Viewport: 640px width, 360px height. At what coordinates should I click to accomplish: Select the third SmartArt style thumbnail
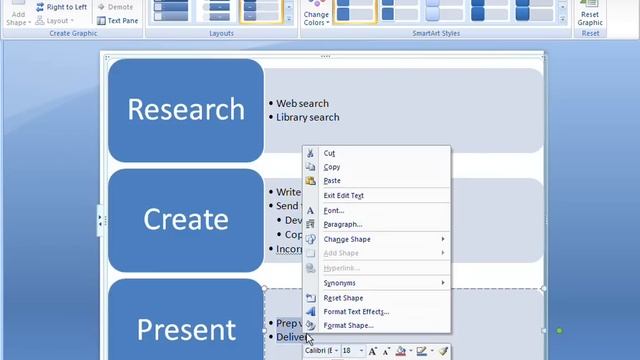444,11
